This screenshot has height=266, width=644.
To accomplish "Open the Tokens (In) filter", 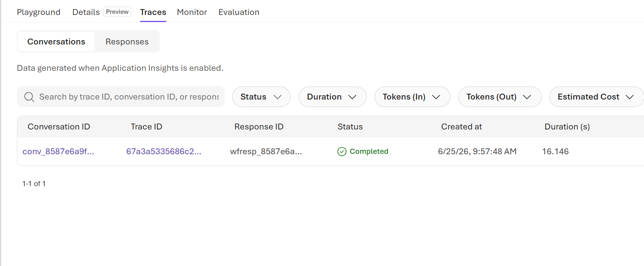I will point(412,97).
